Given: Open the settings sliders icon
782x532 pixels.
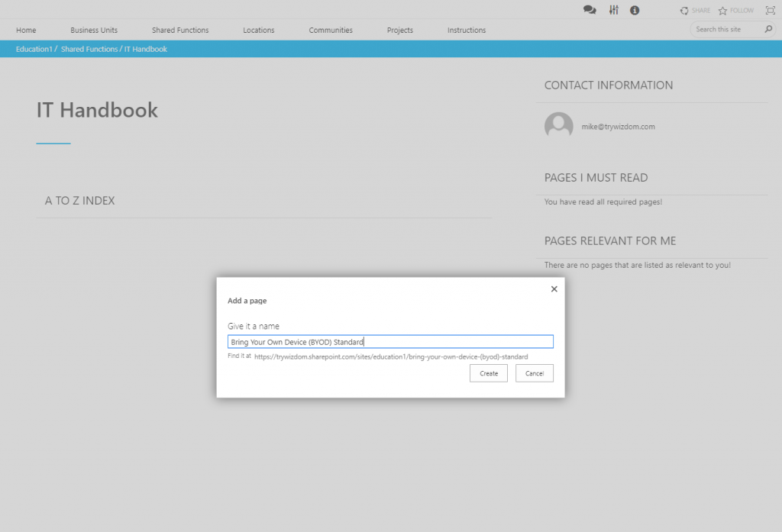Looking at the screenshot, I should (613, 10).
